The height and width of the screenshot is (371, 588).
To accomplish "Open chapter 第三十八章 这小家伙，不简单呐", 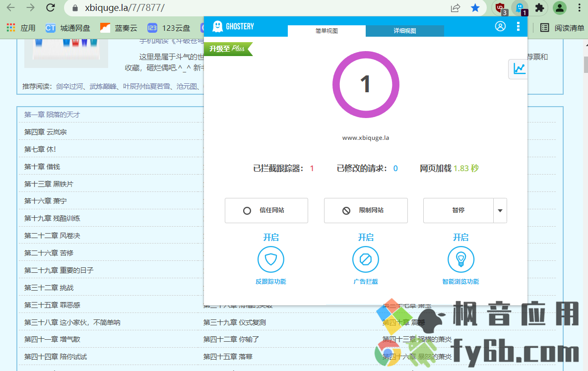I will [72, 322].
